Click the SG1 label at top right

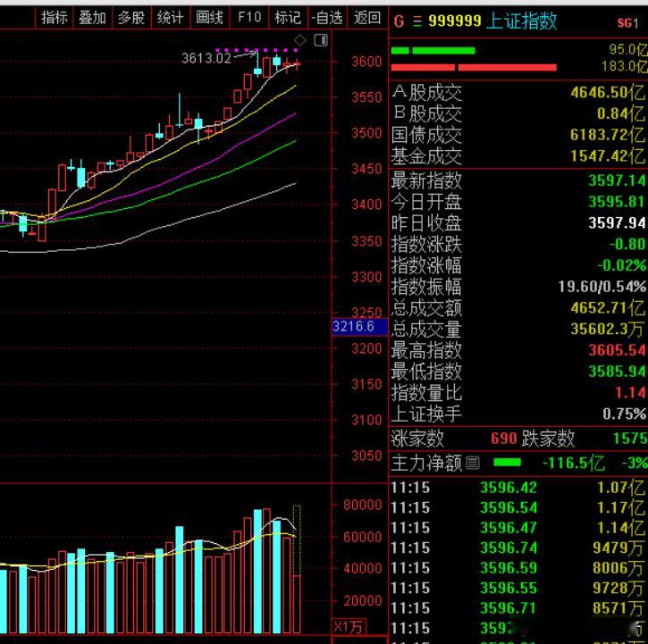click(x=627, y=22)
